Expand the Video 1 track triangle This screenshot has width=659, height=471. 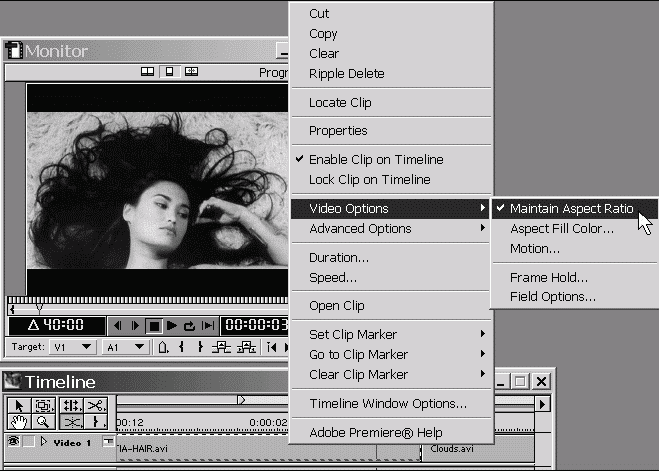click(44, 441)
